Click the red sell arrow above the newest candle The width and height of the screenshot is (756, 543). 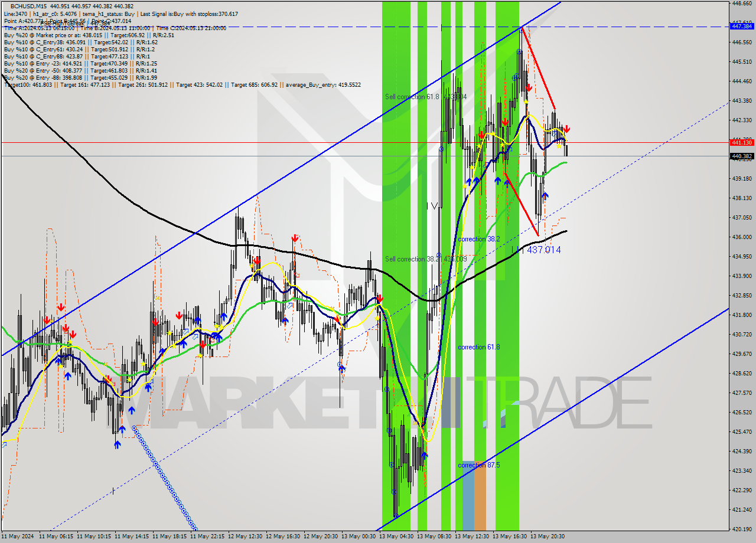pyautogui.click(x=566, y=129)
